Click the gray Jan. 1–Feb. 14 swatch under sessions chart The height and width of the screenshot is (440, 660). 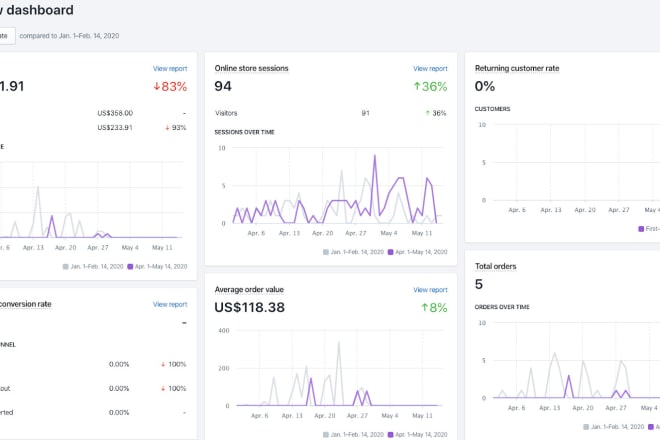point(326,252)
